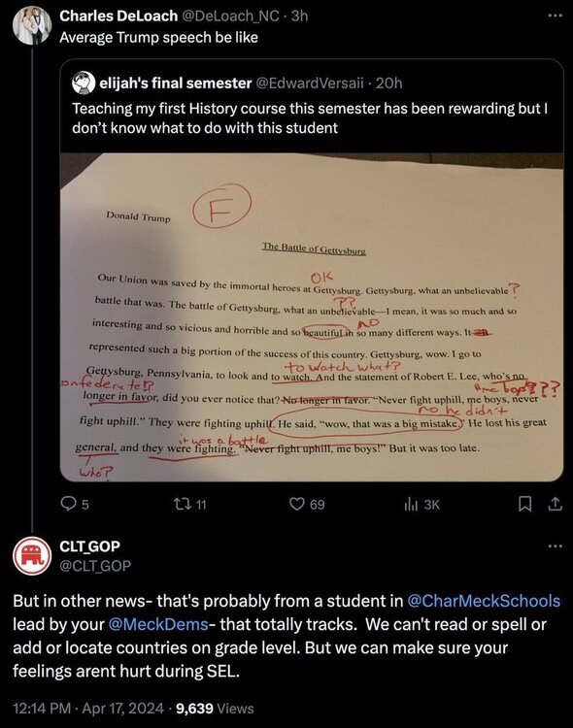Open the CLT_GOP display name

click(89, 546)
